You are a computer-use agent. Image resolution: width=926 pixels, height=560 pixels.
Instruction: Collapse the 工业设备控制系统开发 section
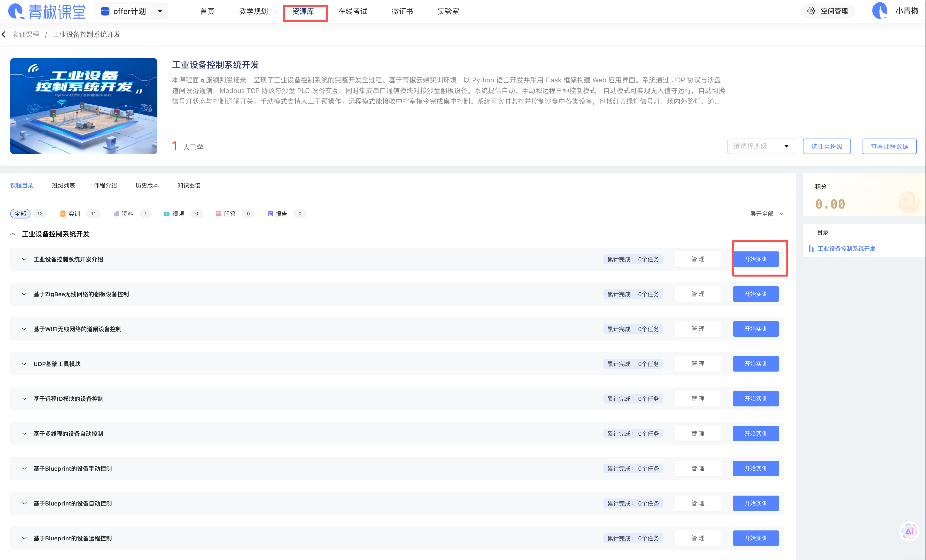point(13,234)
